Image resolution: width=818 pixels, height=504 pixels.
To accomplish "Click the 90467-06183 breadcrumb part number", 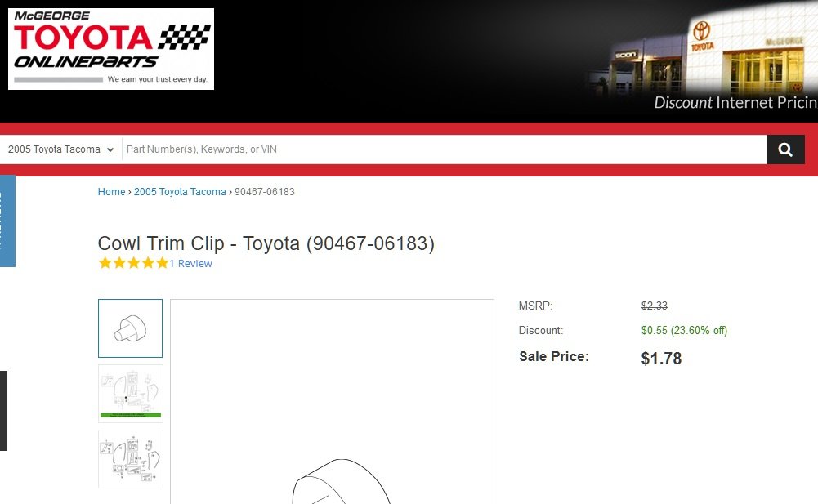I will coord(265,191).
